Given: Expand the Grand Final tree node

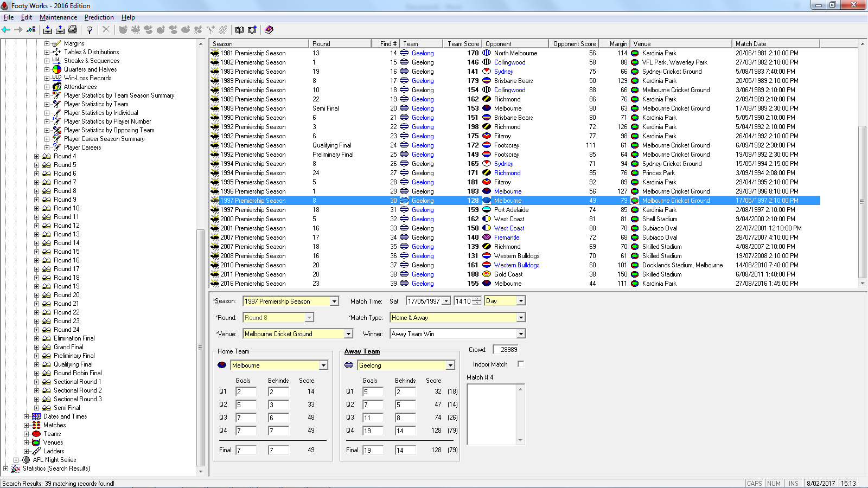Looking at the screenshot, I should (x=37, y=347).
